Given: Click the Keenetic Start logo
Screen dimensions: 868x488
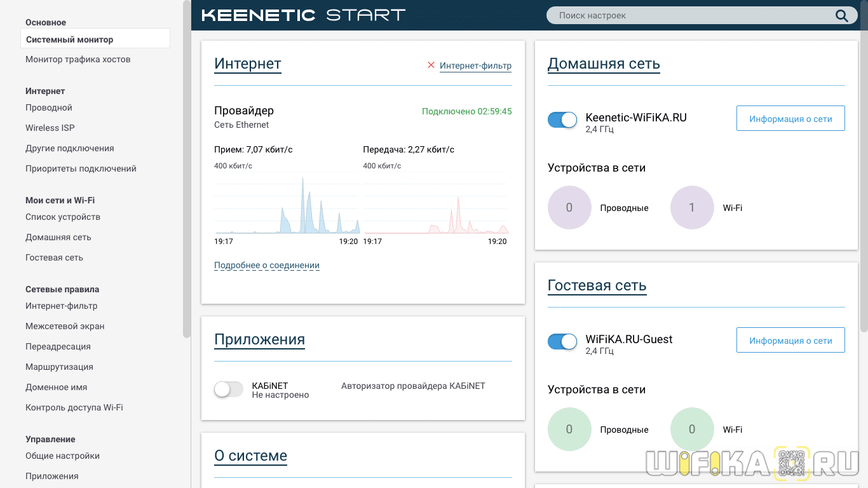Looking at the screenshot, I should point(303,15).
